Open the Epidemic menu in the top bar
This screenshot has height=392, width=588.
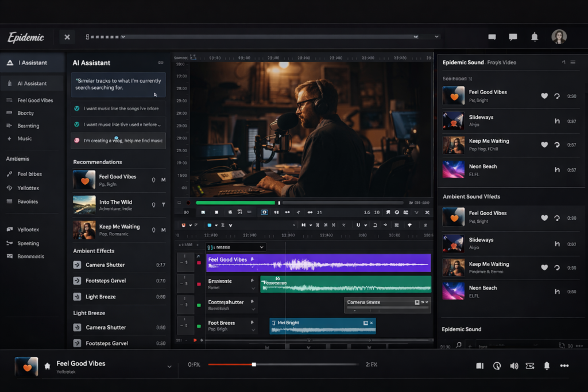26,37
